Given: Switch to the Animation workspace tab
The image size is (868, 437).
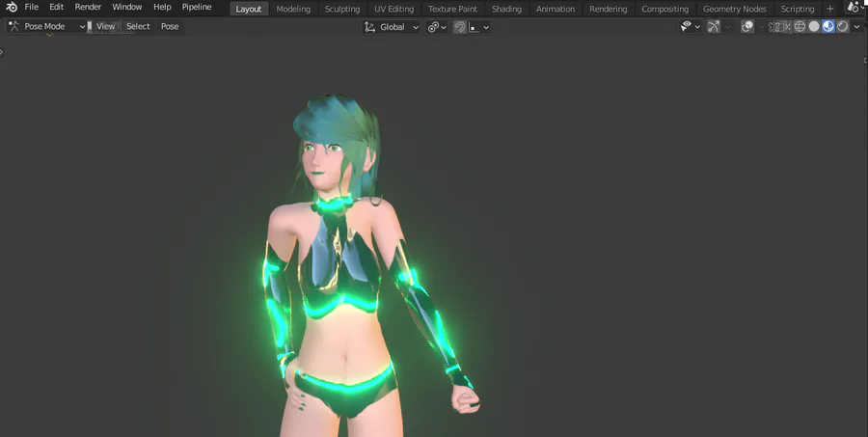Looking at the screenshot, I should pyautogui.click(x=556, y=9).
